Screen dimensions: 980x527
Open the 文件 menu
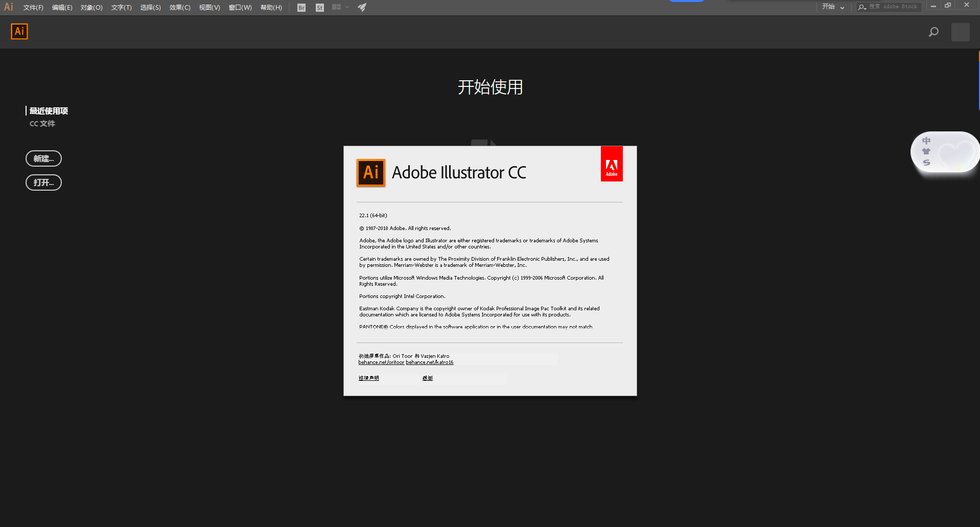32,7
